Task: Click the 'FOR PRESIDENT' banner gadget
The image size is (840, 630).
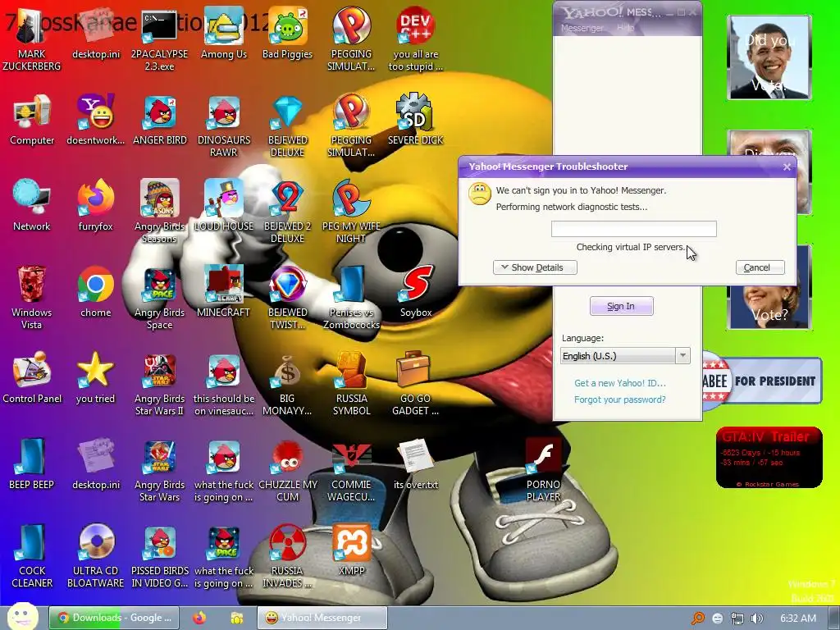Action: [762, 381]
